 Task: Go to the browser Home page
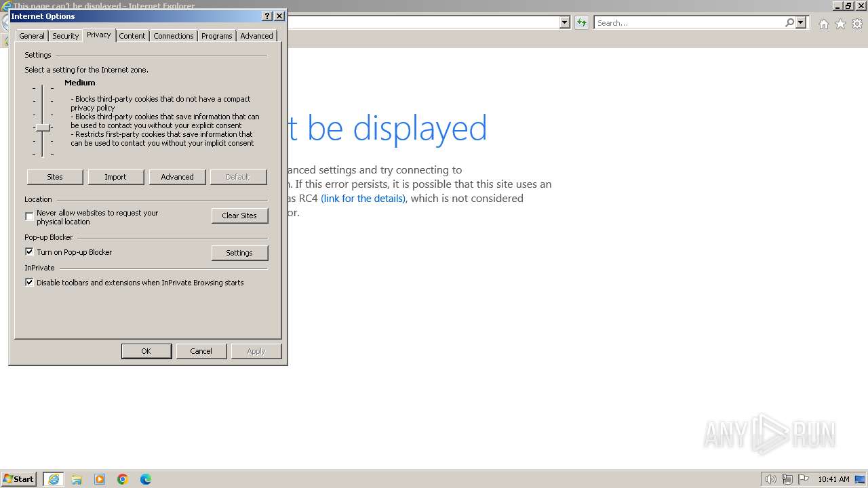click(x=823, y=24)
